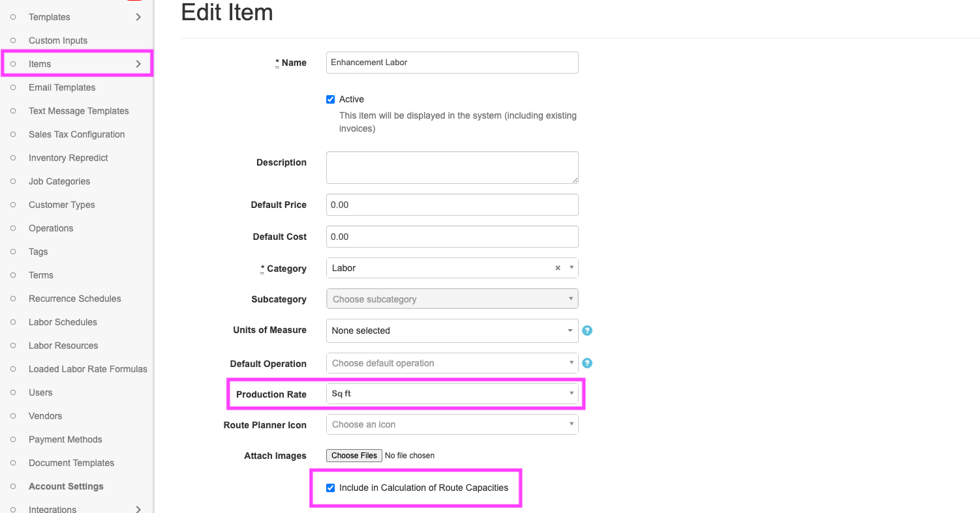Toggle the Active checkbox
This screenshot has height=513, width=980.
point(330,99)
